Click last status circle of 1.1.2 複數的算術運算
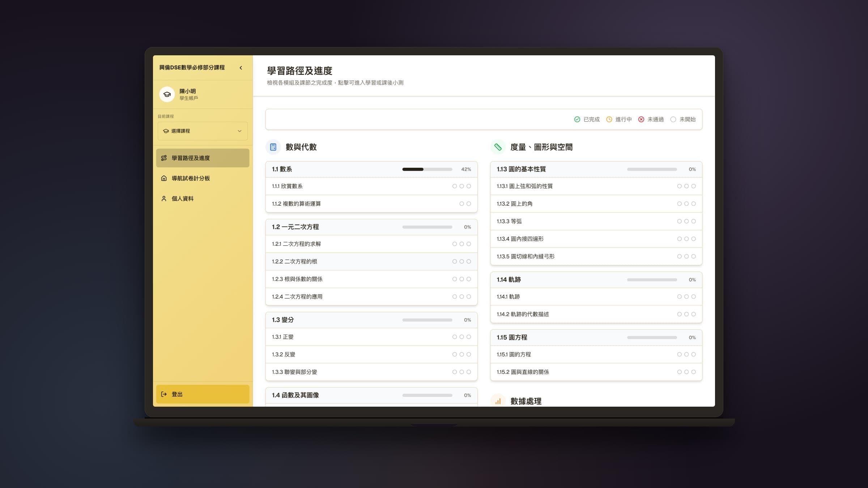The image size is (868, 488). click(469, 204)
